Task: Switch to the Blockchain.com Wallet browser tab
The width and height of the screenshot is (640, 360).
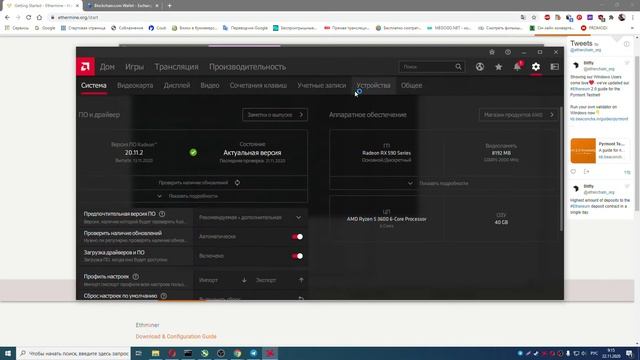Action: [122, 6]
